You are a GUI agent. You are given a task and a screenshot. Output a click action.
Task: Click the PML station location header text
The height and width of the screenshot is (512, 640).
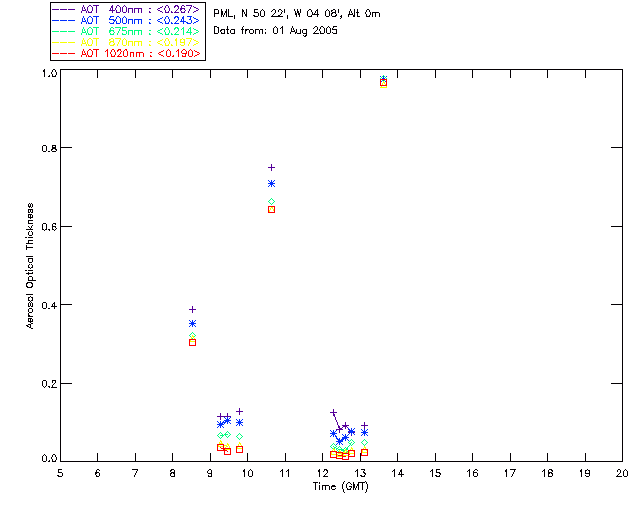coord(297,13)
